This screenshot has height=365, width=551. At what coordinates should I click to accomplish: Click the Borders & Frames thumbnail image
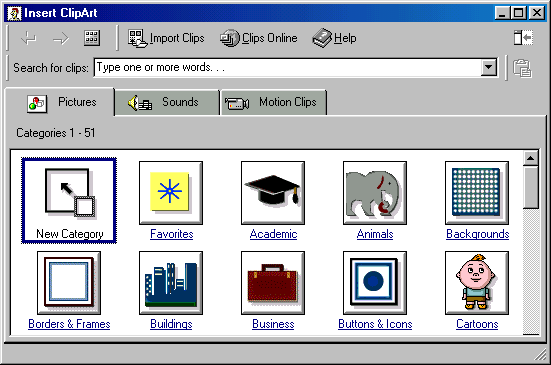(69, 282)
